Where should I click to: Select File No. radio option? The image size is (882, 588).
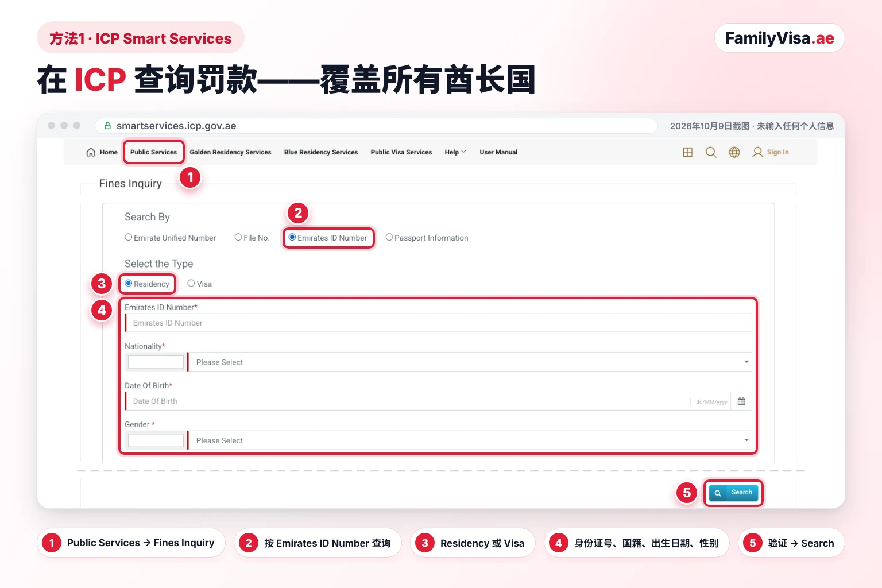coord(238,237)
